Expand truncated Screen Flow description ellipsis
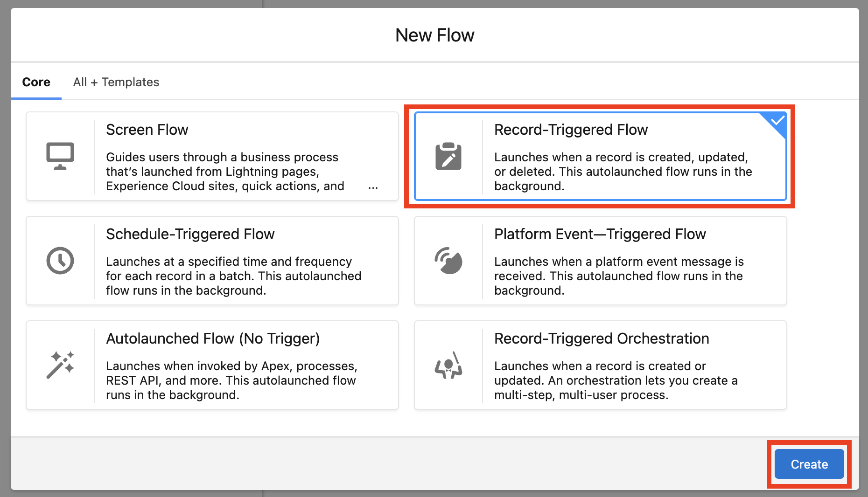Screen dimensions: 868x497 (373, 187)
